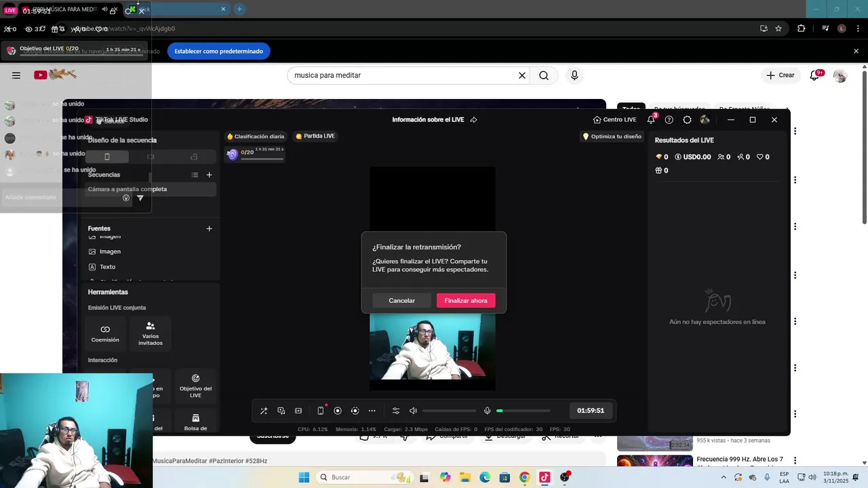Open the Bolsa de tool tile
Image resolution: width=868 pixels, height=488 pixels.
[195, 421]
